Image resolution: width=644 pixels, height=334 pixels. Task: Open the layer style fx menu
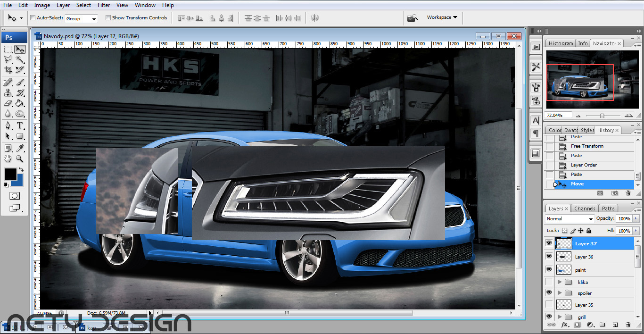pos(564,325)
